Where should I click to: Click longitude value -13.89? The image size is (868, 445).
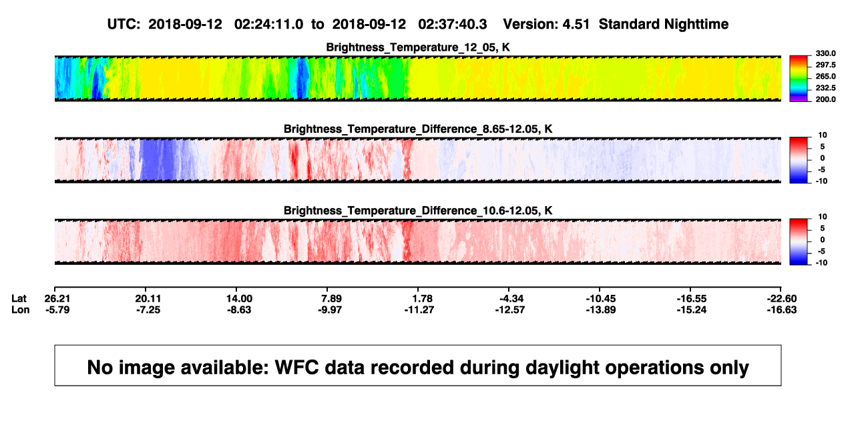tap(600, 310)
